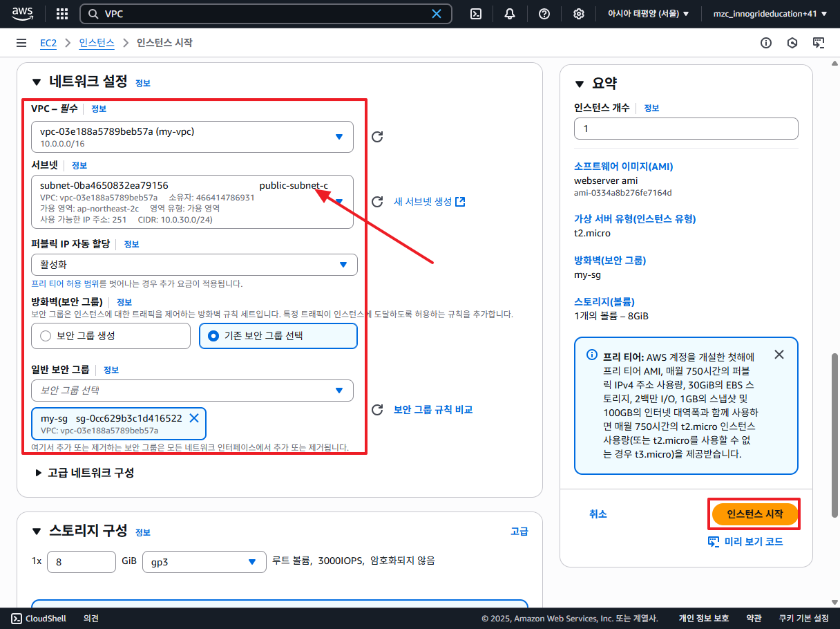
Task: Open the 방화벽(보안 그룹) summary link
Action: point(610,261)
